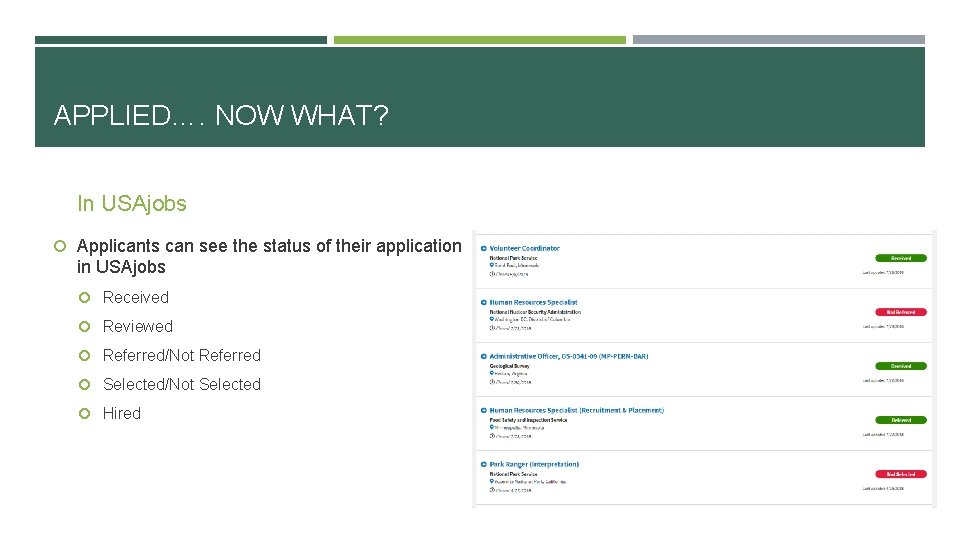960x540 pixels.
Task: Click the clock icon in Recruitment & Placement row
Action: 492,435
